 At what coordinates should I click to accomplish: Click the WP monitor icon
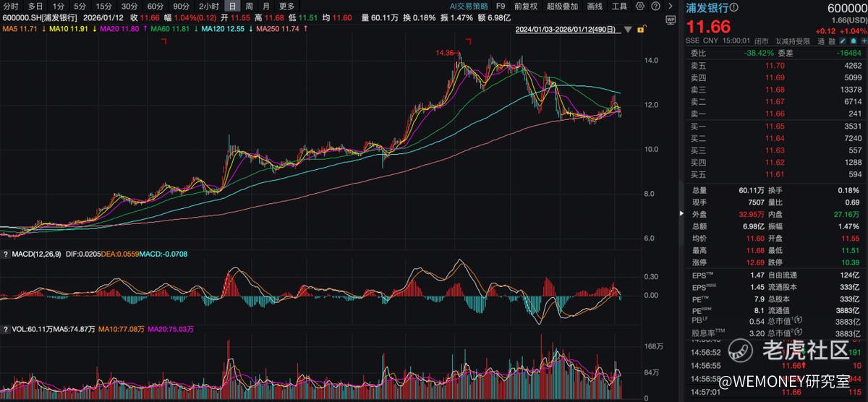coord(671,20)
